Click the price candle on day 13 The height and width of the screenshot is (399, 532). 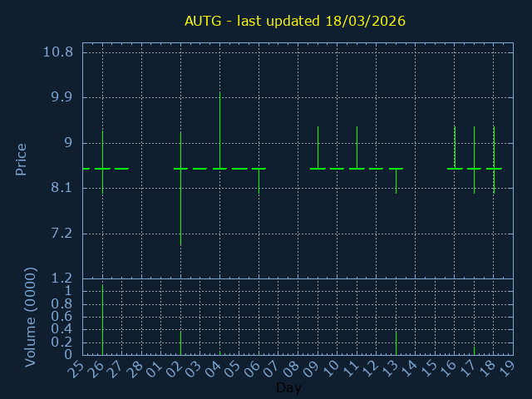(x=396, y=179)
